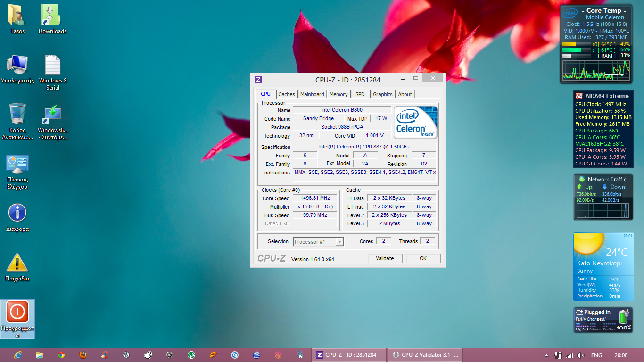644x362 pixels.
Task: Click the CPU-Z ID taskbar button
Action: [x=348, y=355]
